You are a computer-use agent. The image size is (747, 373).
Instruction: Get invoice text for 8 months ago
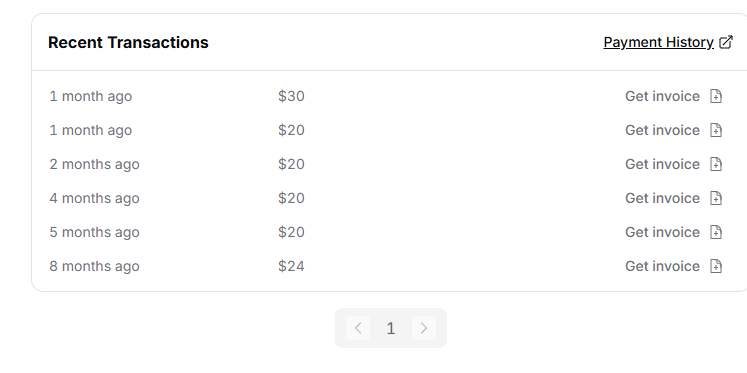662,266
